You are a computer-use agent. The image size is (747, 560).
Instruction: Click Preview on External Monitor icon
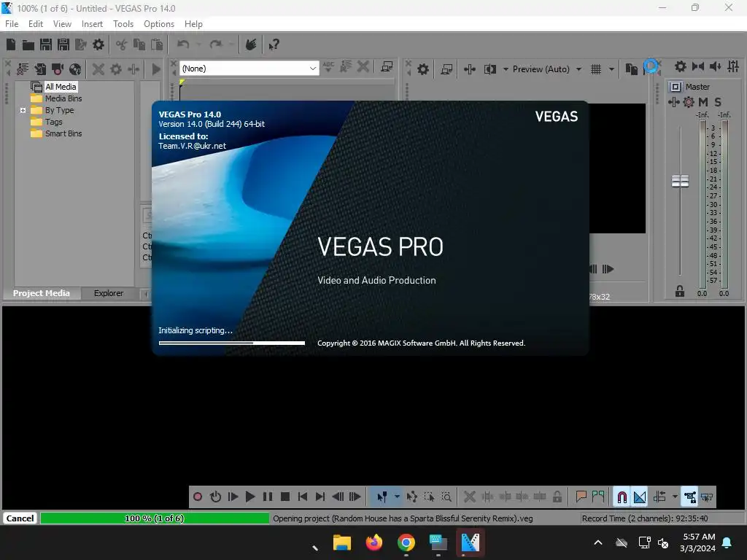coord(446,69)
